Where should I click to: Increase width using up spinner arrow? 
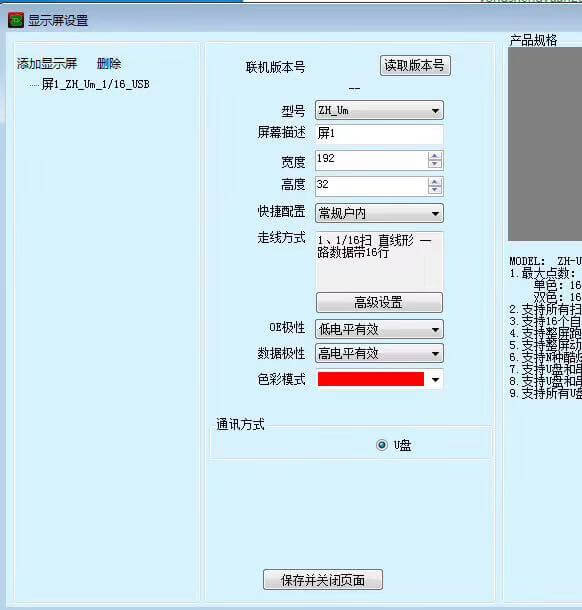[x=435, y=156]
